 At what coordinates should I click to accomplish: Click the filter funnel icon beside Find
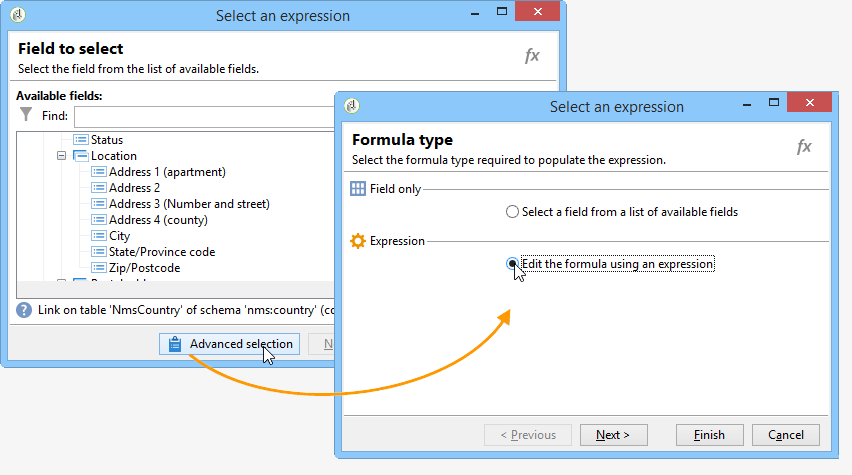26,115
